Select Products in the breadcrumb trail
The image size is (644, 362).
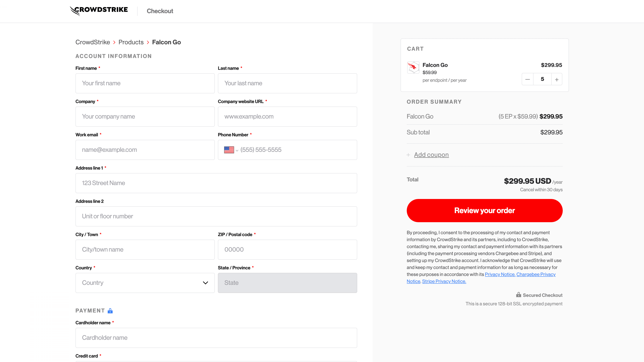coord(131,42)
